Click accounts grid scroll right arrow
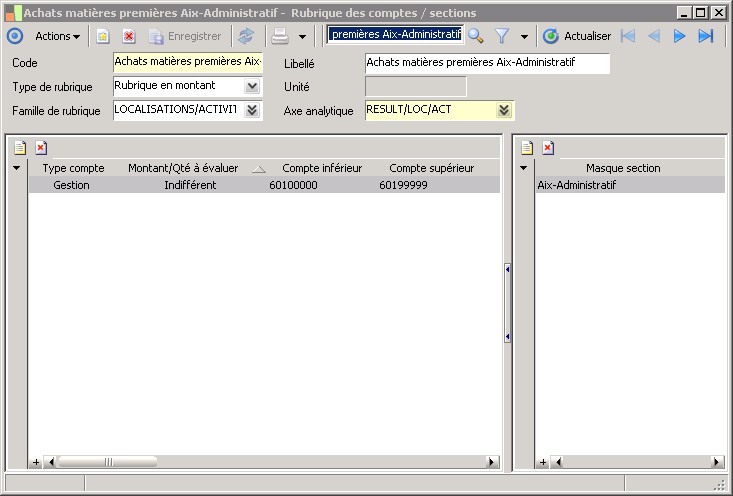This screenshot has width=733, height=496. coord(491,462)
